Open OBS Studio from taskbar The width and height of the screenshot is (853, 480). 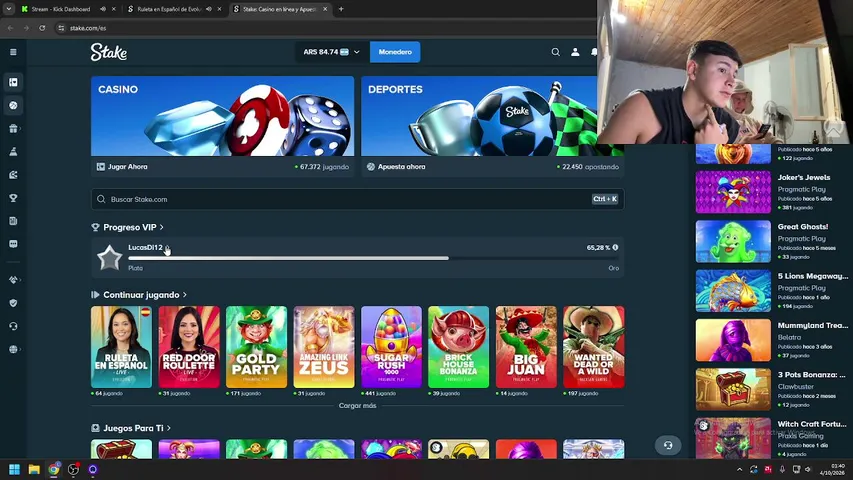click(x=73, y=469)
